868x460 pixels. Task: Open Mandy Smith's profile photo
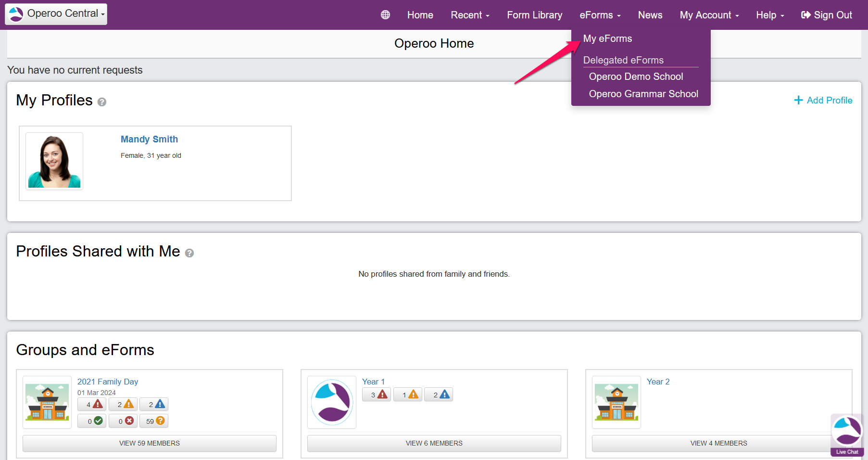coord(54,161)
